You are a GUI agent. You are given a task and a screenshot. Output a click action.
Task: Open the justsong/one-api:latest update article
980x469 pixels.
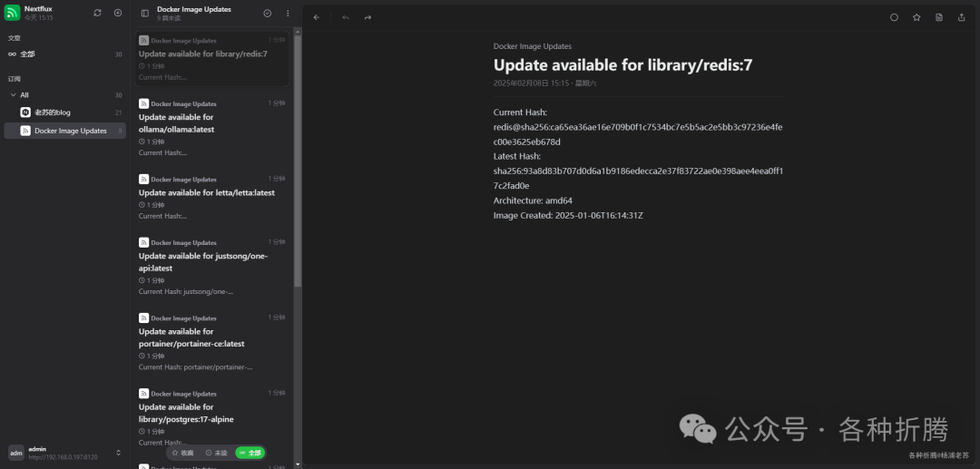[211, 267]
